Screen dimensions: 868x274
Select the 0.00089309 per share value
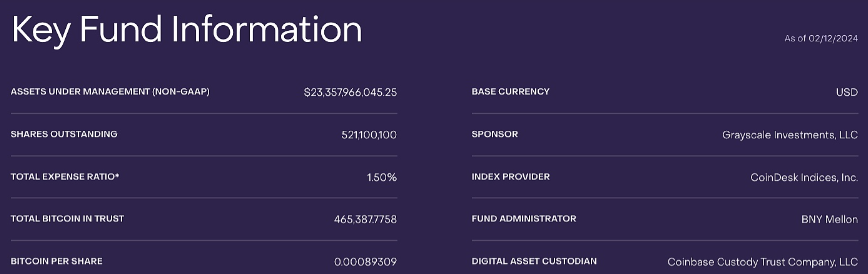tap(365, 262)
